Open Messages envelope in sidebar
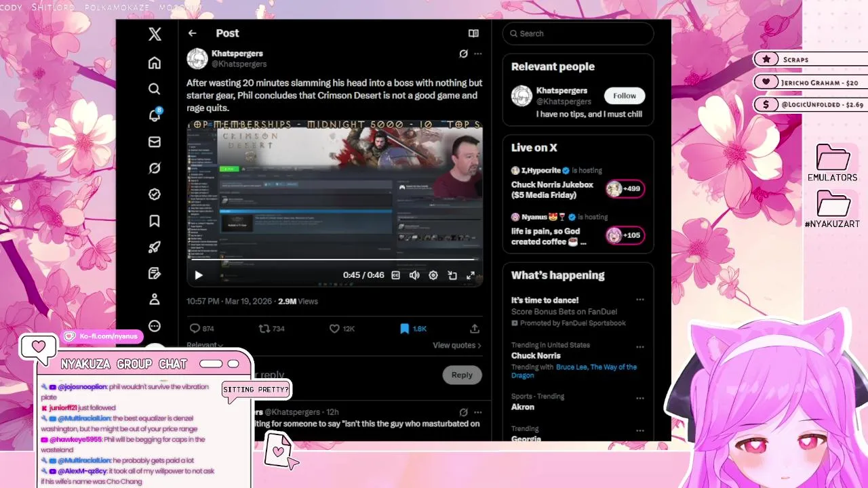Viewport: 868px width, 488px height. click(x=155, y=142)
